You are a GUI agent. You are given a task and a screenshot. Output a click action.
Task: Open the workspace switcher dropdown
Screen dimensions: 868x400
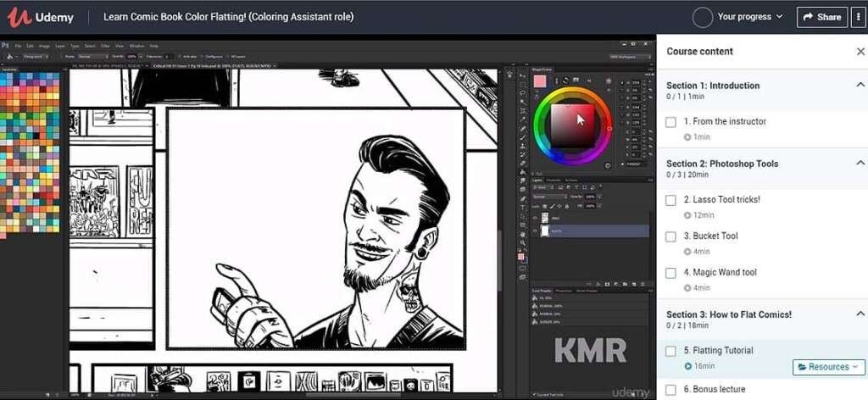(630, 57)
